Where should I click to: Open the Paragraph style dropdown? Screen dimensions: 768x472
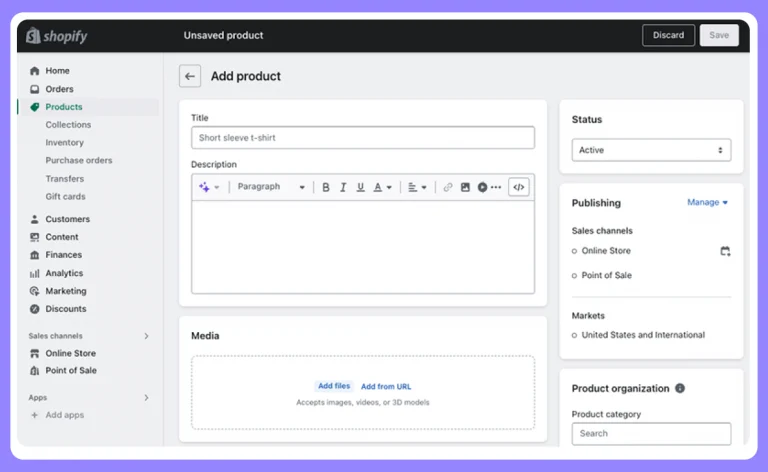pyautogui.click(x=271, y=187)
